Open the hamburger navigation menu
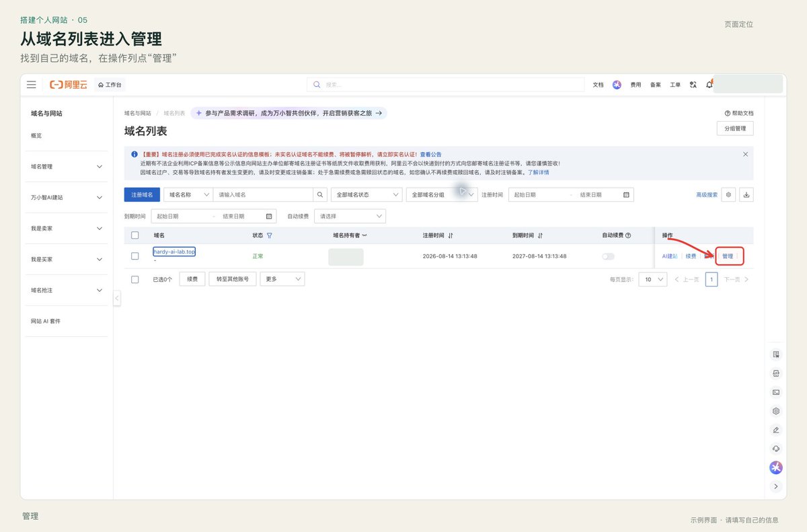 32,85
